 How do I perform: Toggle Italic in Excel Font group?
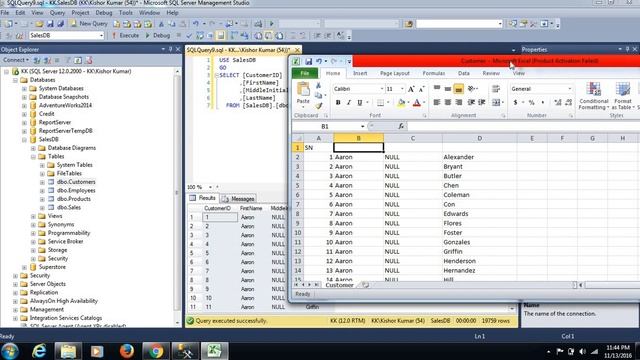point(349,102)
